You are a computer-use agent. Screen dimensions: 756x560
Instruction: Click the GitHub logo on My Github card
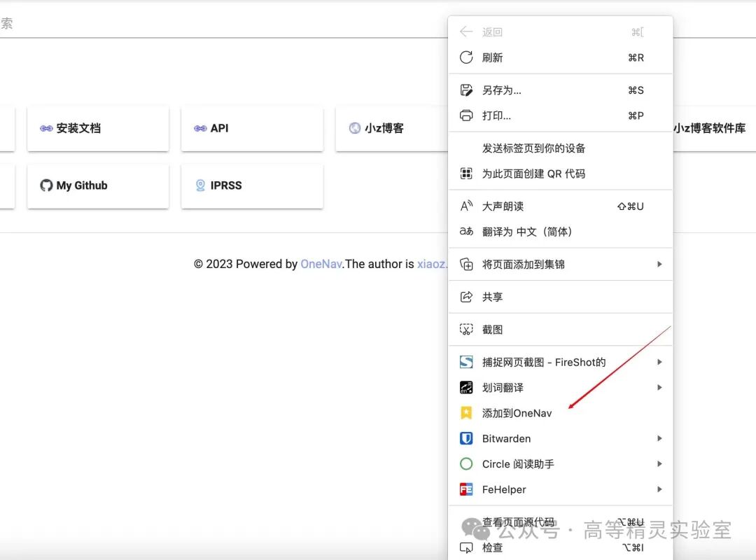coord(46,185)
